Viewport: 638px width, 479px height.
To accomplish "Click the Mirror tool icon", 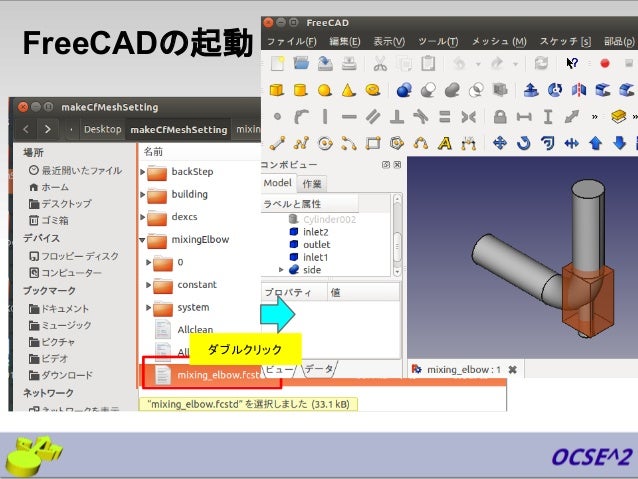I will click(579, 90).
